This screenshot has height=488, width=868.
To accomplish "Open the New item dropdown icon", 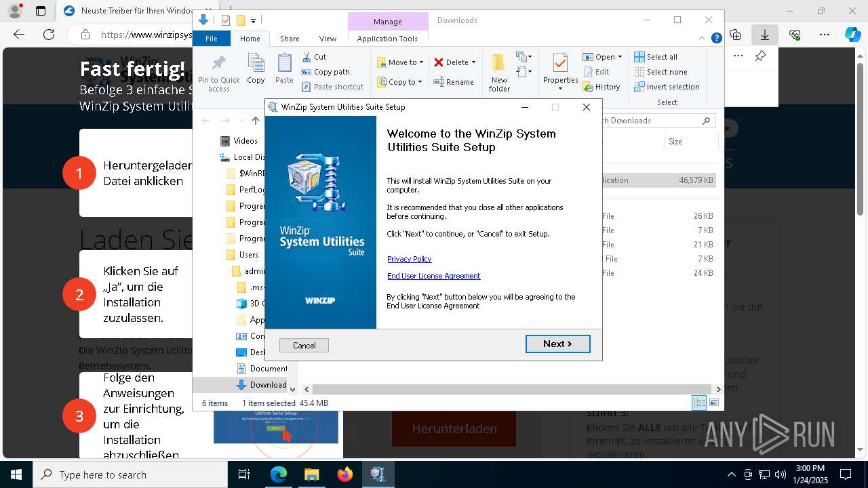I will [524, 57].
